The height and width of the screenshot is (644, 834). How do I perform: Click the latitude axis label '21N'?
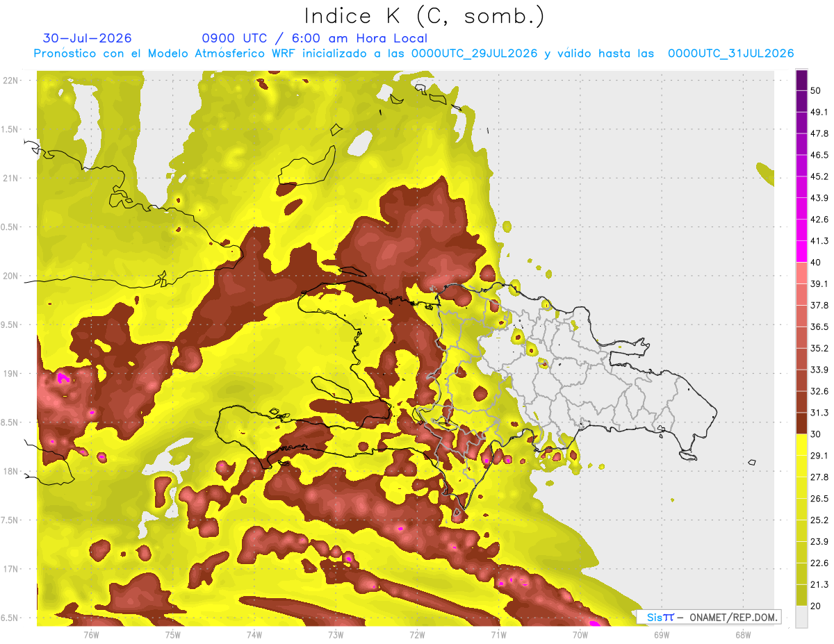coord(11,178)
